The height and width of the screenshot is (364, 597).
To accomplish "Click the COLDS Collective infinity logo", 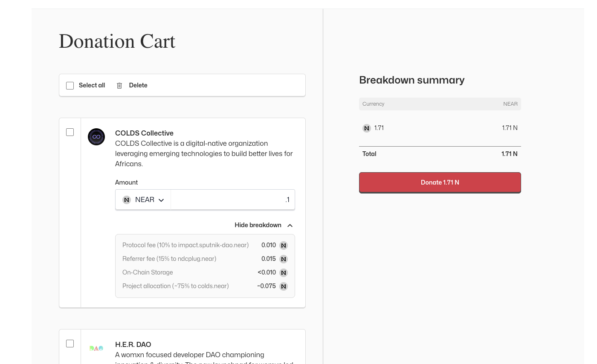I will click(x=96, y=137).
